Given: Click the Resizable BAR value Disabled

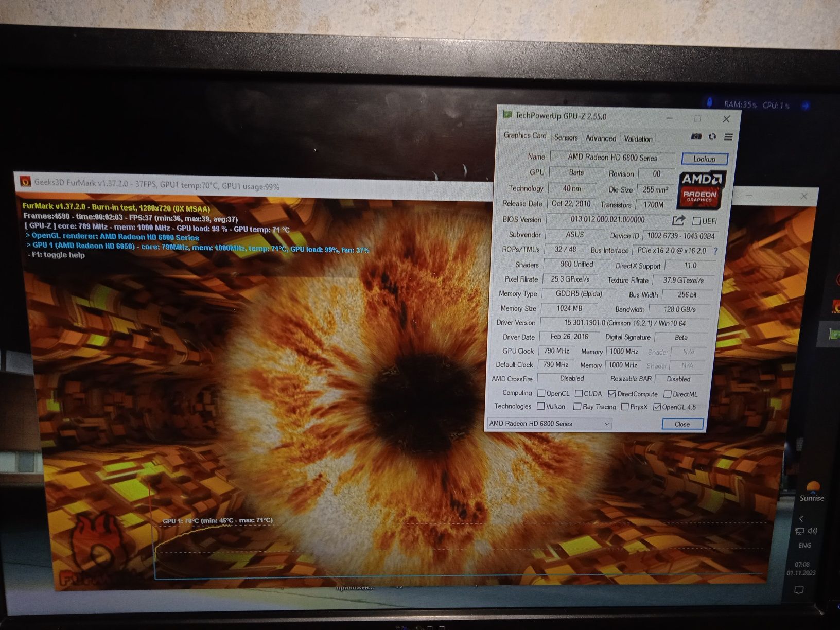Looking at the screenshot, I should click(678, 379).
